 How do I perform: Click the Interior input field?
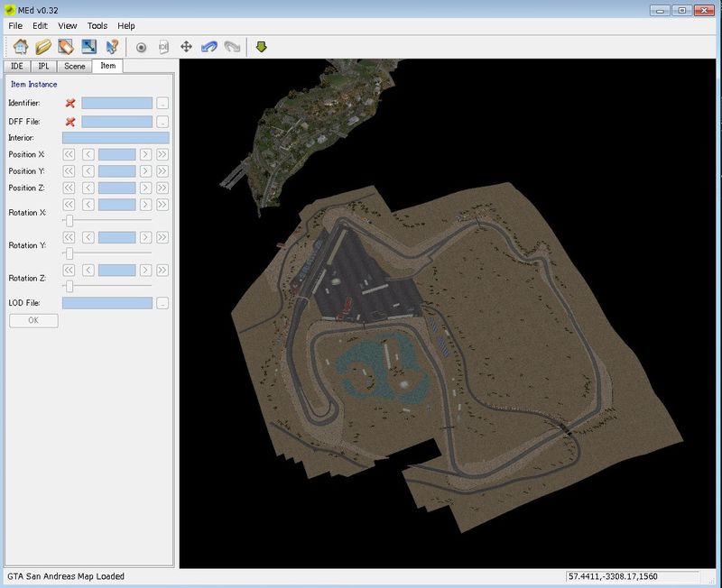pos(116,138)
